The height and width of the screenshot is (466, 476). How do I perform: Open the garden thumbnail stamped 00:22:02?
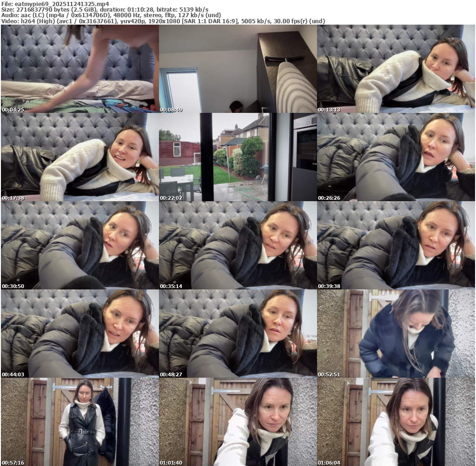[238, 157]
